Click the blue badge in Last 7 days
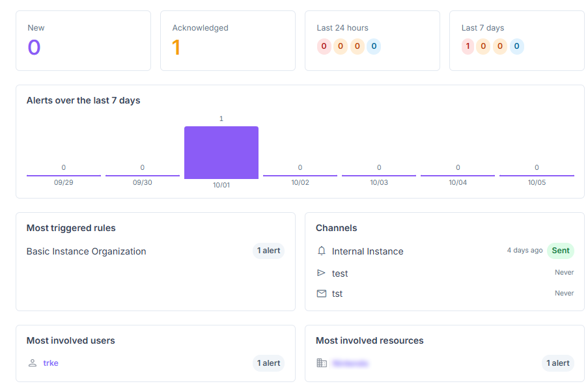Screen dimensions: 588x386 tap(517, 46)
